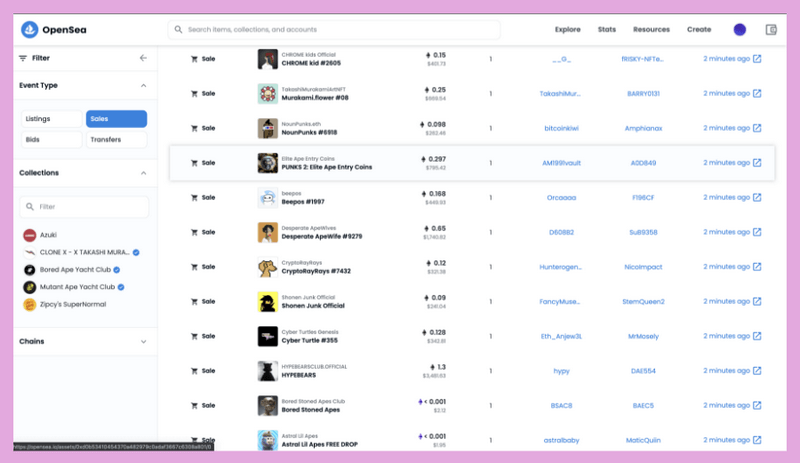Open external link for Murakami.flower #08 sale
800x463 pixels.
[757, 93]
